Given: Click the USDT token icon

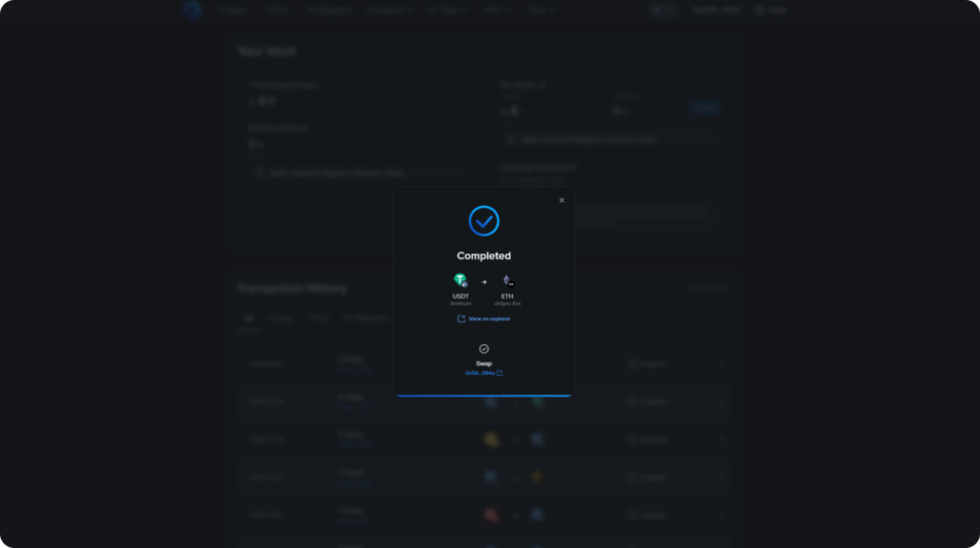Looking at the screenshot, I should tap(460, 280).
